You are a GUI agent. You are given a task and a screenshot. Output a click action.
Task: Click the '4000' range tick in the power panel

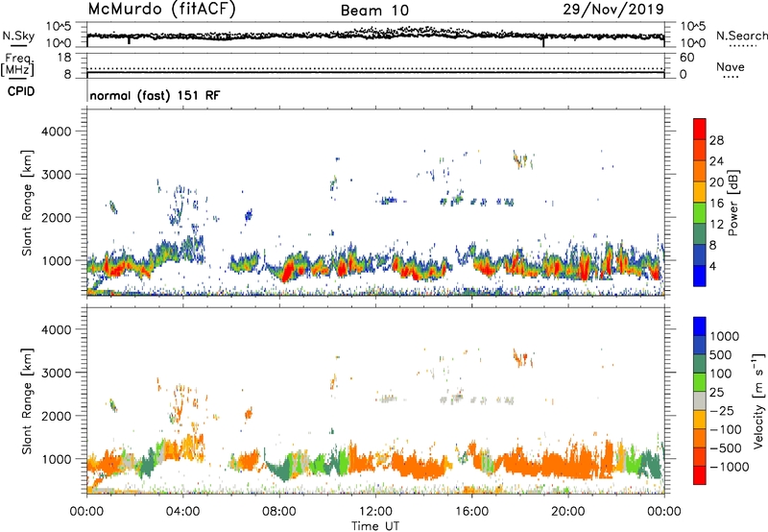pyautogui.click(x=56, y=132)
